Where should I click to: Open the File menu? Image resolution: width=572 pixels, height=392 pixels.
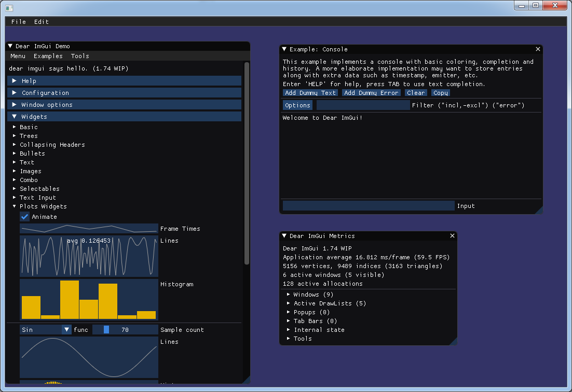click(19, 22)
